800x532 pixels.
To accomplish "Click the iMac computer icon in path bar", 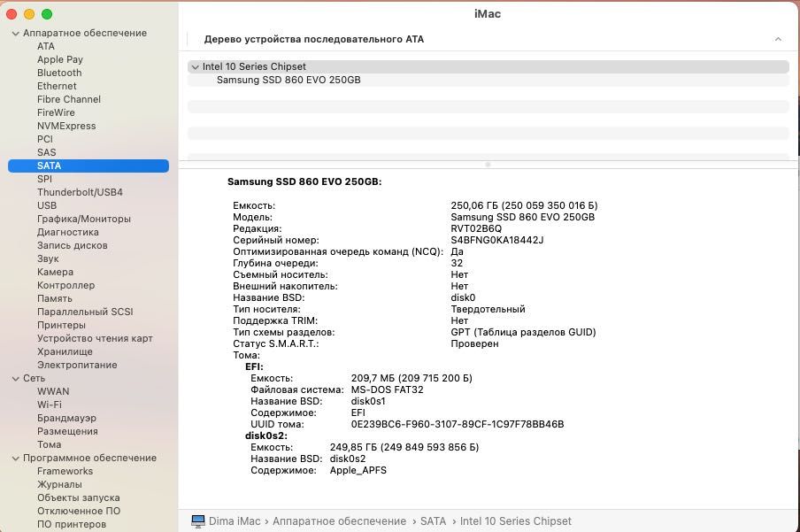I will [197, 520].
